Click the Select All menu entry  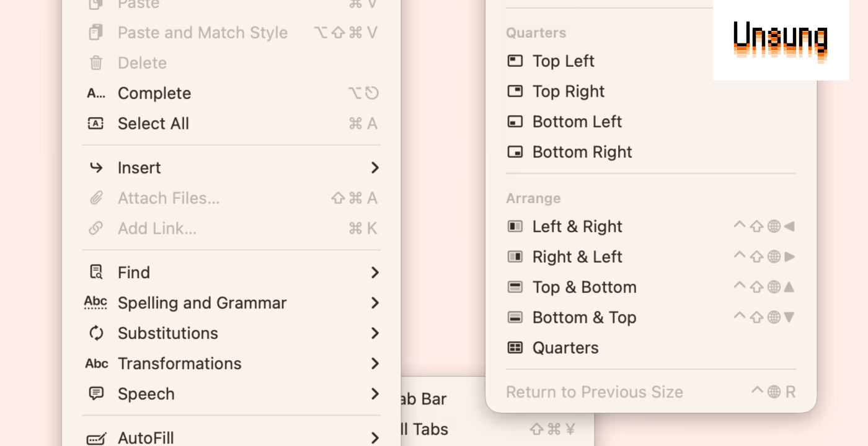pyautogui.click(x=153, y=124)
